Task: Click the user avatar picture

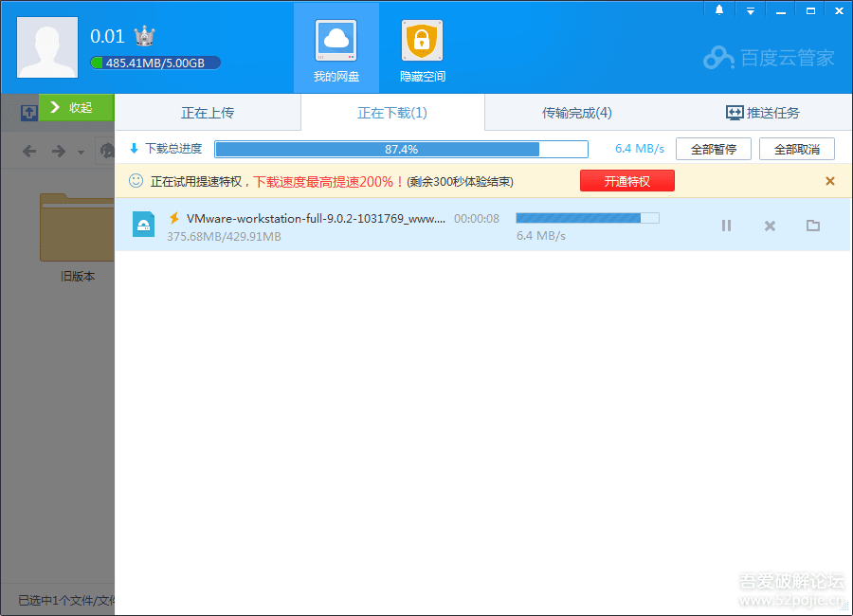Action: pyautogui.click(x=47, y=47)
